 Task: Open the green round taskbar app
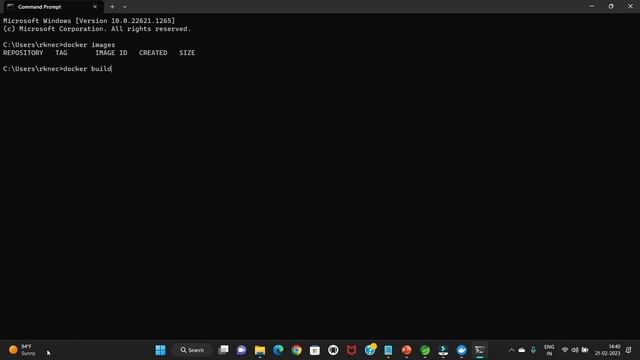(425, 350)
